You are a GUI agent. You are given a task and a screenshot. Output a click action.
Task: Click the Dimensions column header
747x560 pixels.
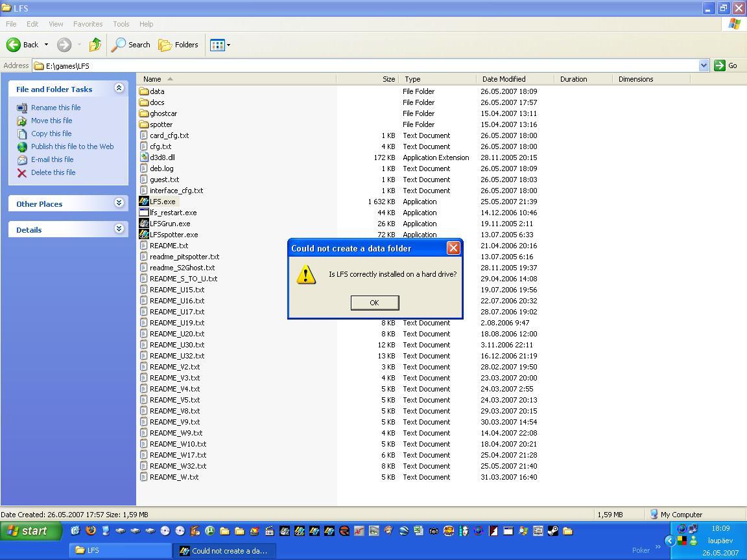651,79
